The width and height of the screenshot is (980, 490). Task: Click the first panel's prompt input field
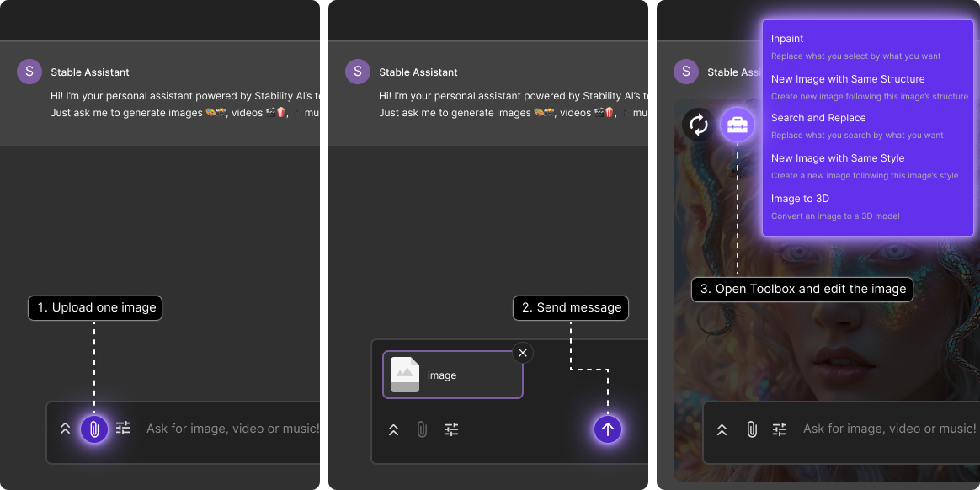click(x=232, y=429)
